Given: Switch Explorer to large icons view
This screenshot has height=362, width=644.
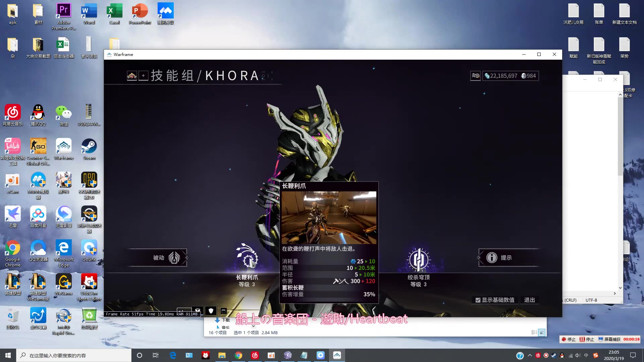Looking at the screenshot, I should pos(542,333).
